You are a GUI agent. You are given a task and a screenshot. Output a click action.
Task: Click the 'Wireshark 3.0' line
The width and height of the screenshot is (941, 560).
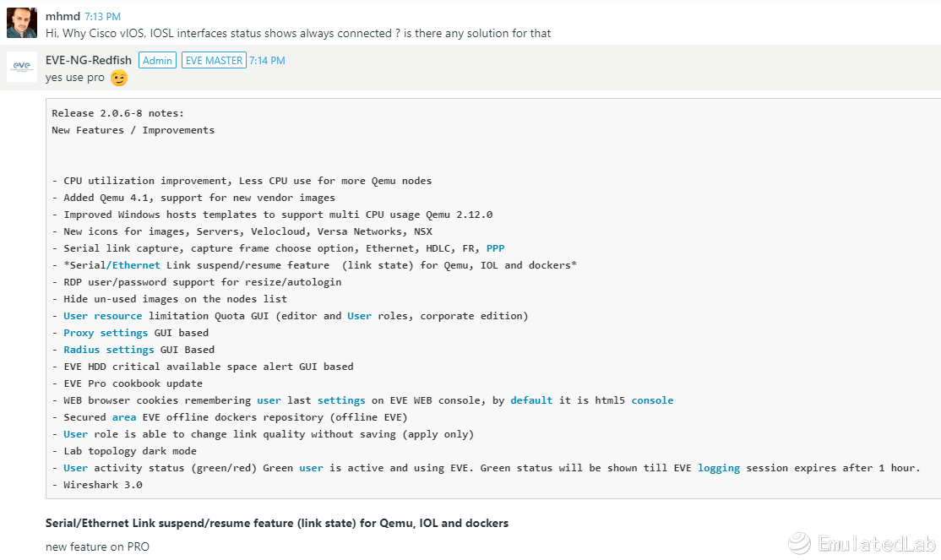click(x=97, y=484)
